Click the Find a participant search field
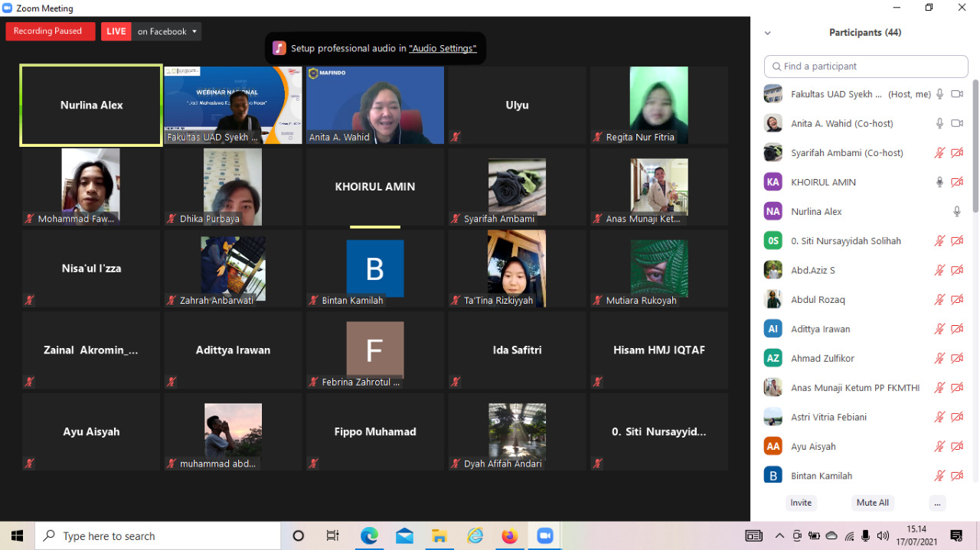The height and width of the screenshot is (550, 980). (x=865, y=67)
